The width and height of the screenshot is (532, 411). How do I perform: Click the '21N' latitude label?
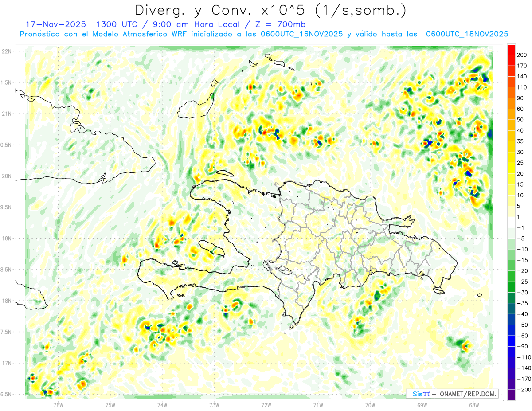[6, 114]
